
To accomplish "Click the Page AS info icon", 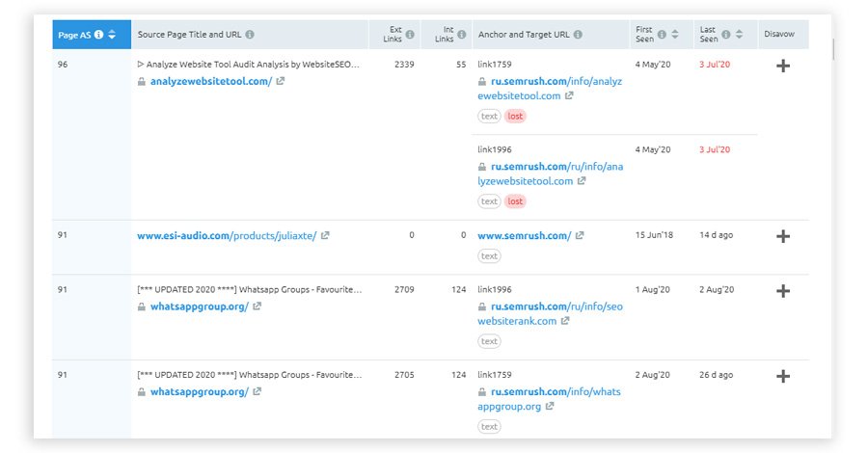I will click(98, 35).
